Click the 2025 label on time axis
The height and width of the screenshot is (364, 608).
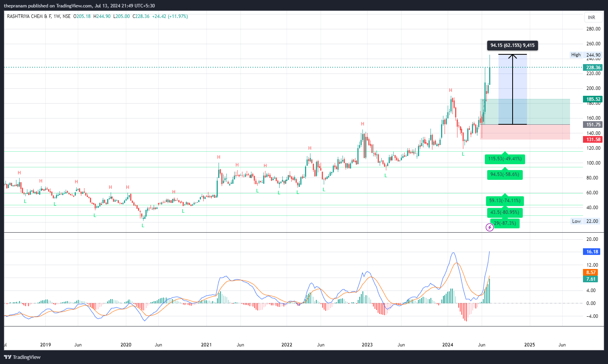click(x=529, y=345)
